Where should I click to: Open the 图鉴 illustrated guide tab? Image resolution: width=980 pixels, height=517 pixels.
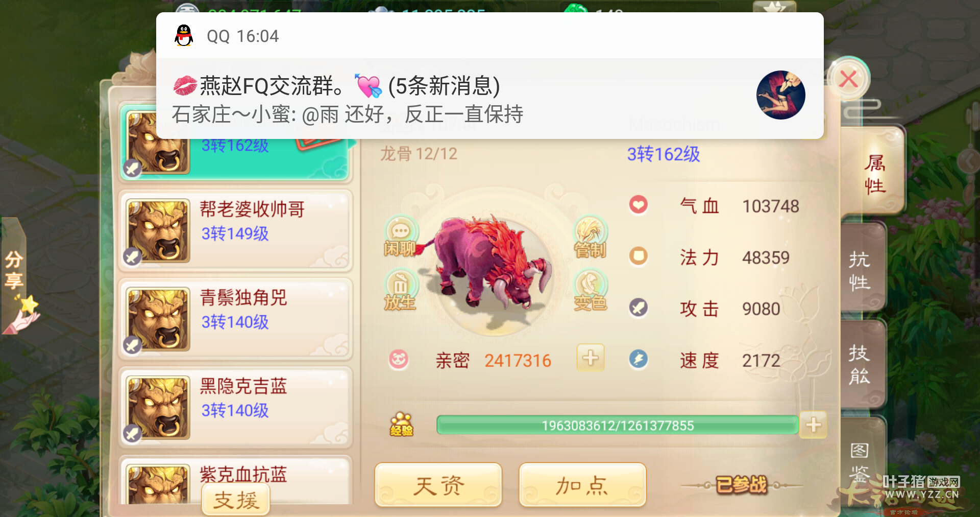862,460
